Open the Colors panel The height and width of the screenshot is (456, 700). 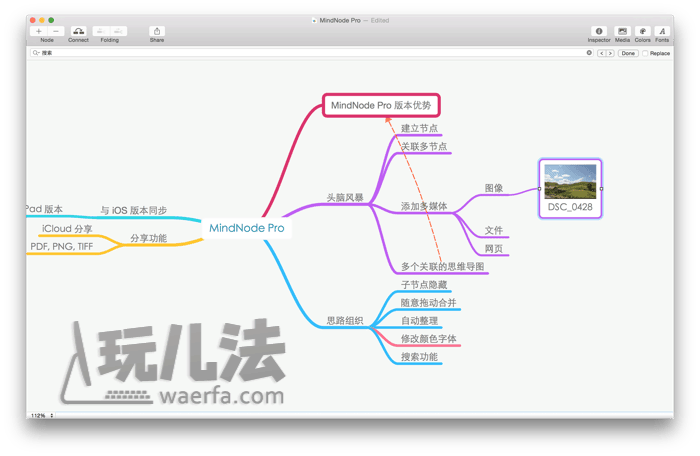coord(642,31)
